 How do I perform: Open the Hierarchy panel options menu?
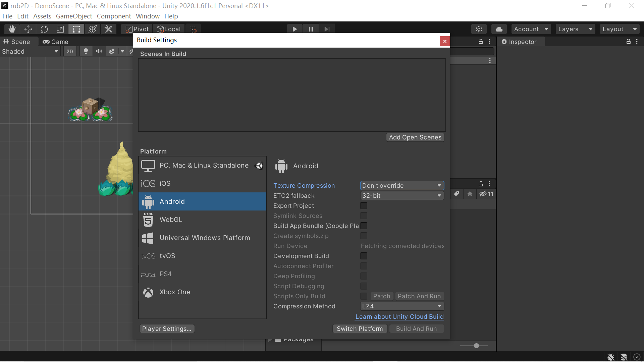pyautogui.click(x=489, y=42)
